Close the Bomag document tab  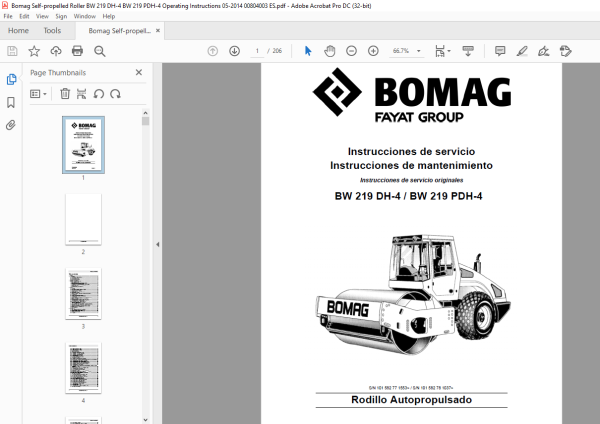click(x=158, y=31)
